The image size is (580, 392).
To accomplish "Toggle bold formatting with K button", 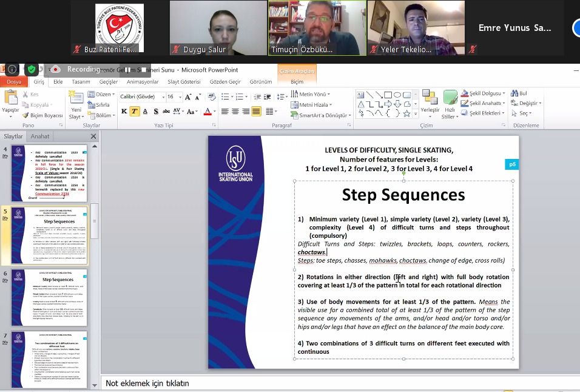I will (124, 112).
